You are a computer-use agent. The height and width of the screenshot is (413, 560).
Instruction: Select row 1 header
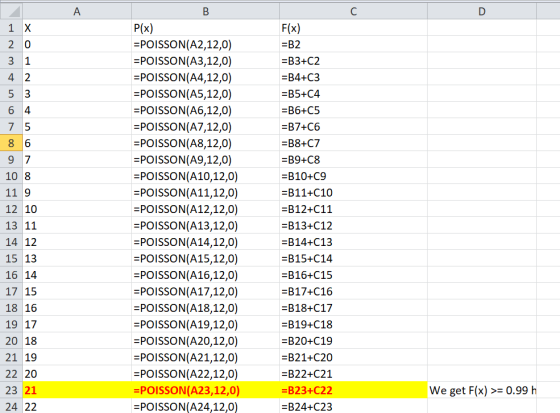click(11, 28)
